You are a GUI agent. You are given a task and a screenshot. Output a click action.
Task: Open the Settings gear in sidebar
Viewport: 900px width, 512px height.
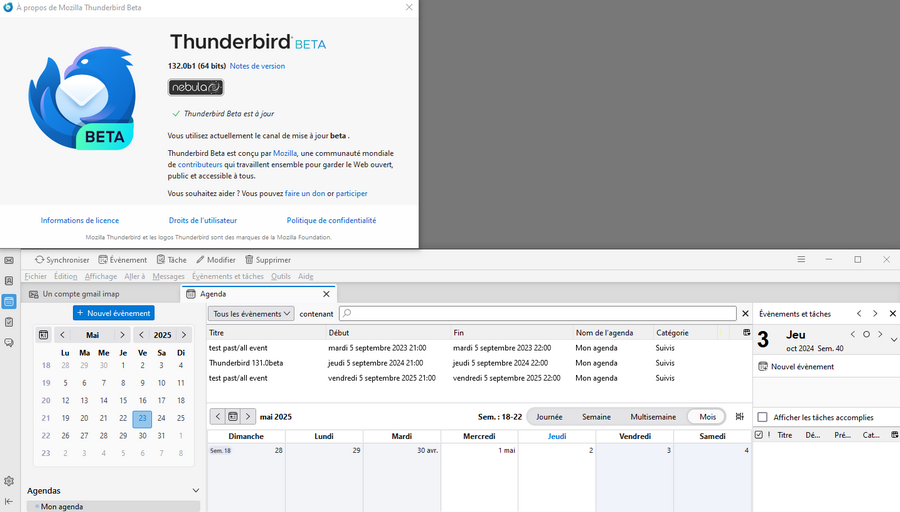pos(9,481)
